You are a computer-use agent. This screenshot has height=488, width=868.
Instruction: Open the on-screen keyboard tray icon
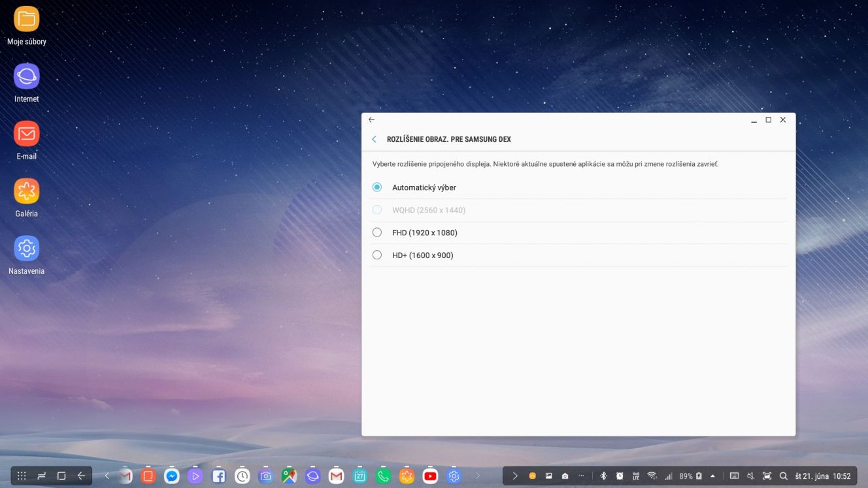click(x=734, y=476)
